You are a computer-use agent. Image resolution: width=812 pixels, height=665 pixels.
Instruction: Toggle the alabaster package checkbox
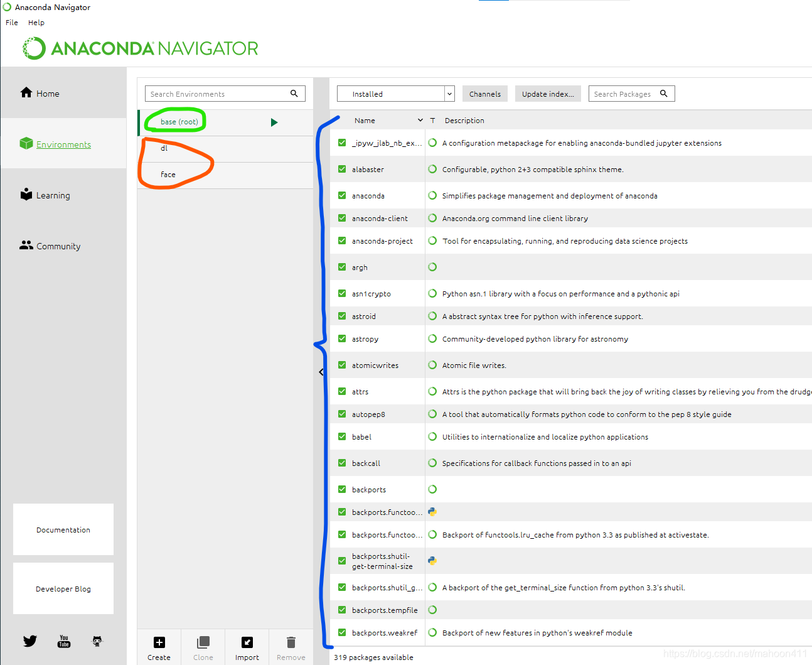click(x=342, y=169)
